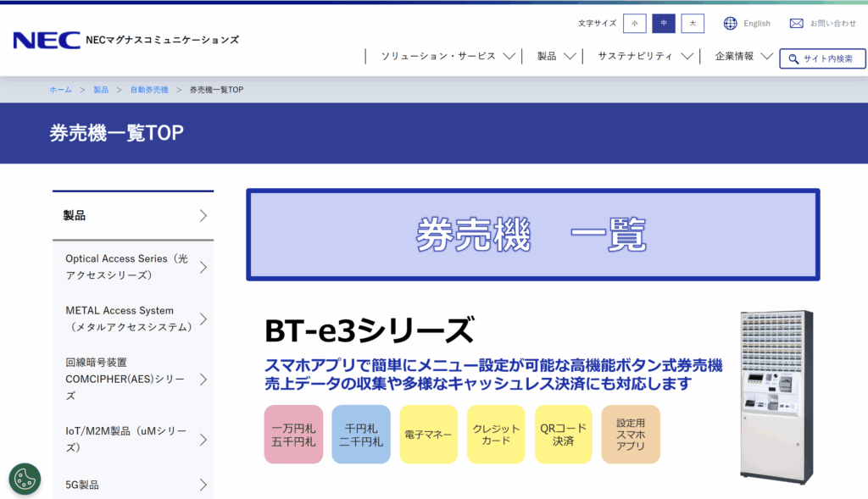868x499 pixels.
Task: Click the BT-e3シリーズ heading
Action: pos(370,330)
